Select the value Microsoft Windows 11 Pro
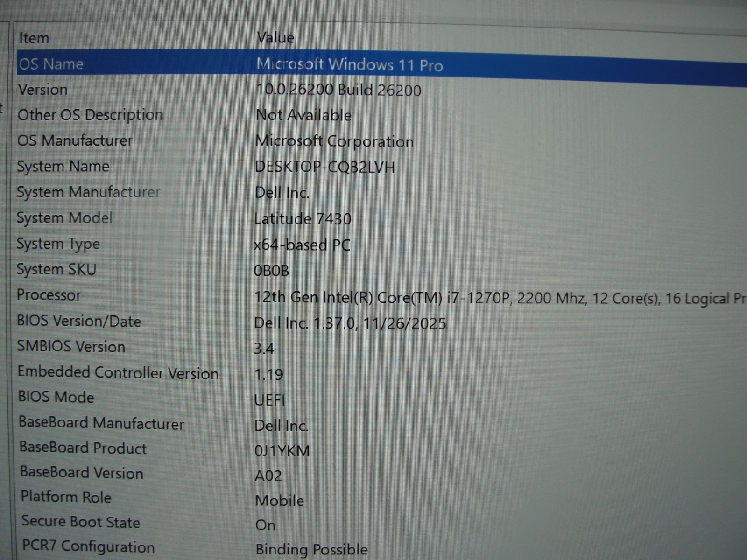 (349, 64)
